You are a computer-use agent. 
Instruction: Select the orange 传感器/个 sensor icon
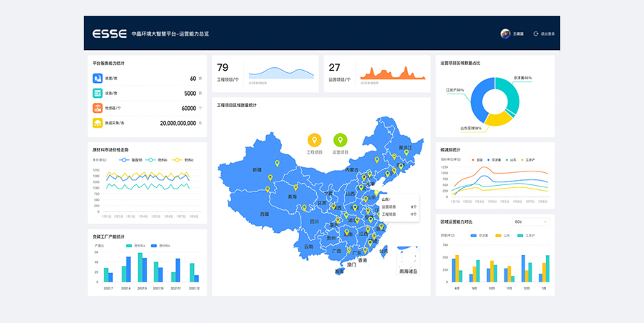tap(97, 109)
